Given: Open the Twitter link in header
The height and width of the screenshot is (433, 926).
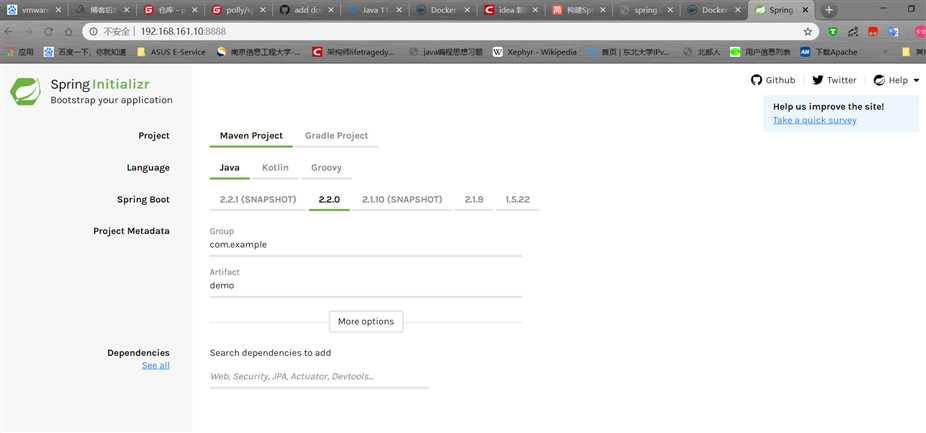Looking at the screenshot, I should click(834, 80).
